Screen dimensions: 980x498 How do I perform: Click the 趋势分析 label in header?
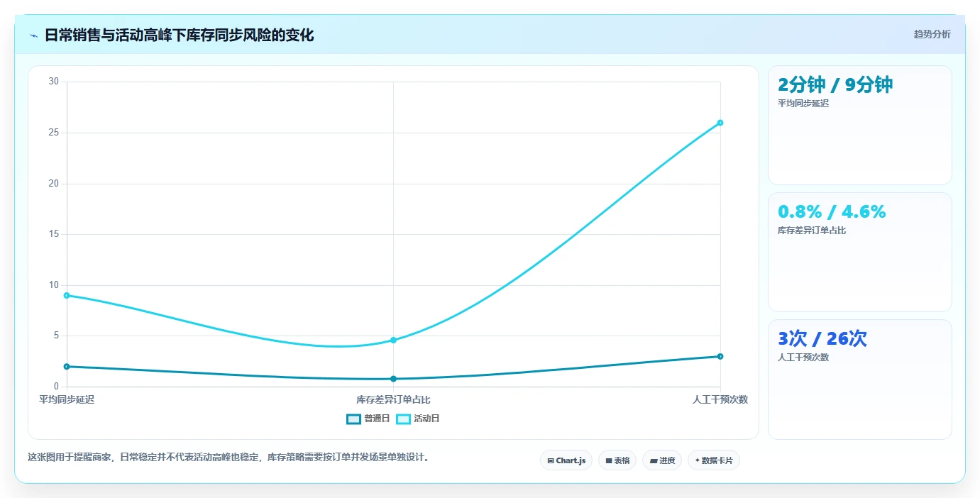click(932, 34)
